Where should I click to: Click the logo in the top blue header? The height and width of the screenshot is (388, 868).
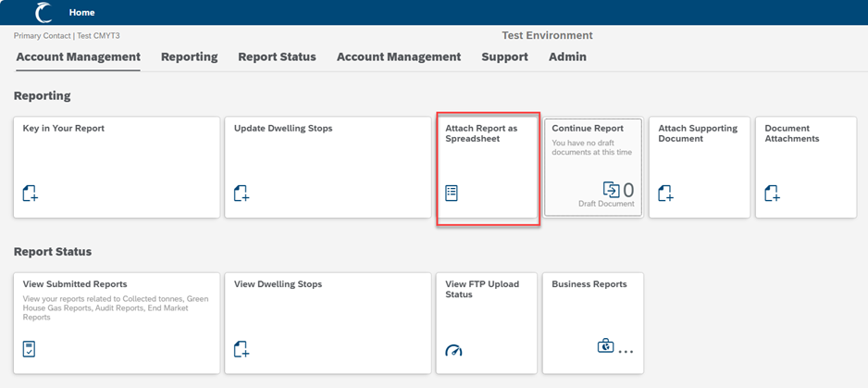[43, 12]
